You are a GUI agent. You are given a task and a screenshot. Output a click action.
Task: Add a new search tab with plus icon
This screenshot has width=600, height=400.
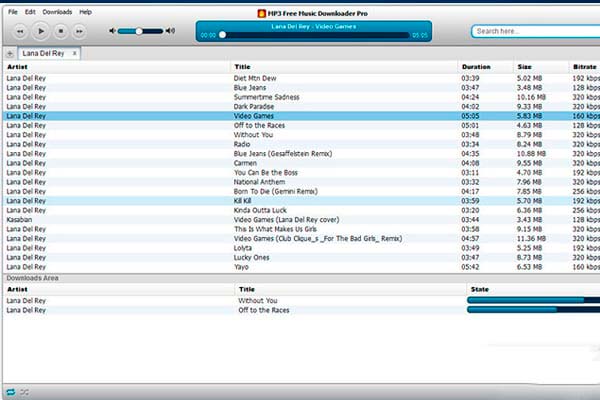pos(10,54)
